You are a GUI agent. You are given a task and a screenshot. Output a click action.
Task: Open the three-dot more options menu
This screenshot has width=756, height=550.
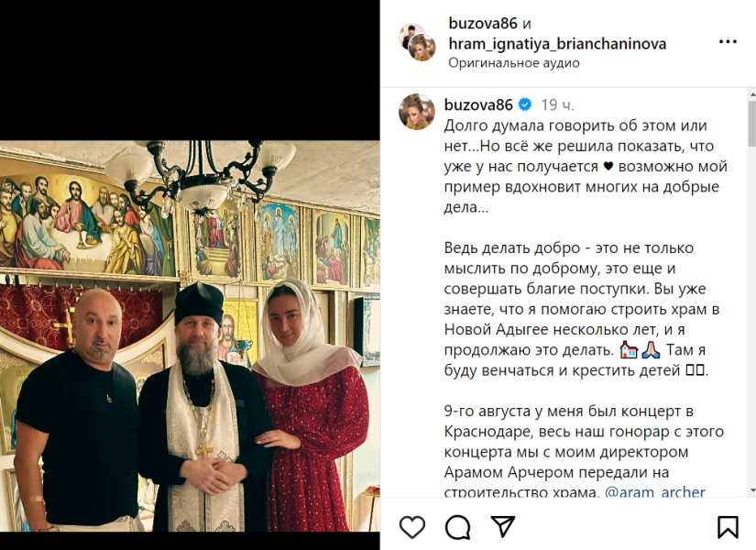click(728, 42)
